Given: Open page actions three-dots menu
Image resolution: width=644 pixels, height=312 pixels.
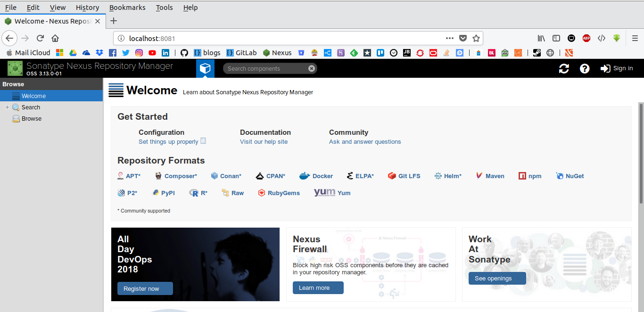Looking at the screenshot, I should pos(450,38).
